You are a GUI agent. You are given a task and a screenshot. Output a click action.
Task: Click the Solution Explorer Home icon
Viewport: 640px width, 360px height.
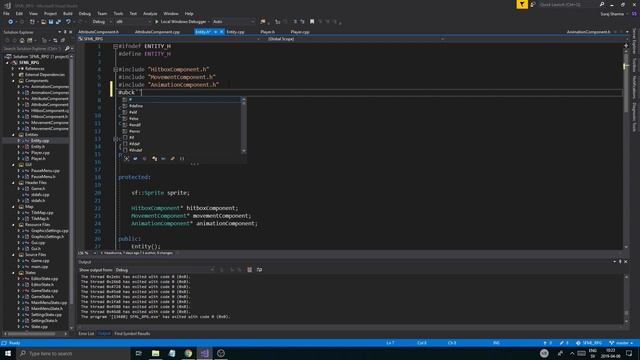click(22, 40)
